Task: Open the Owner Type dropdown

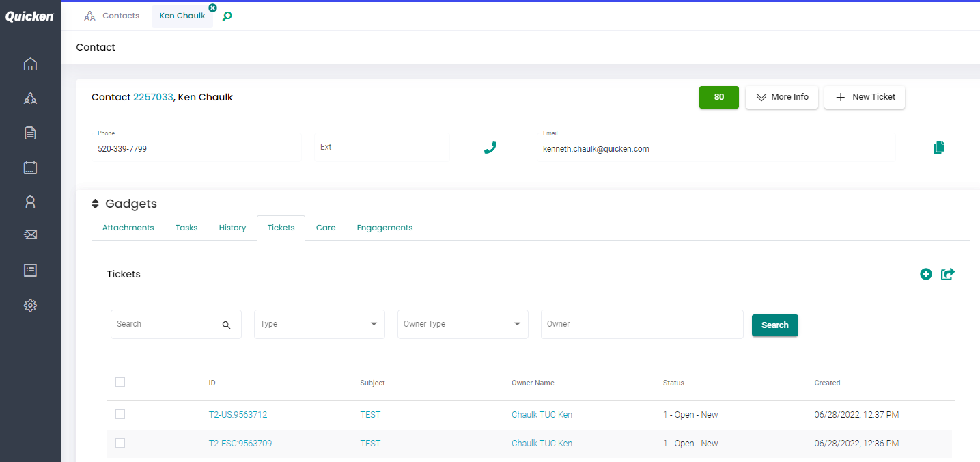Action: (462, 324)
